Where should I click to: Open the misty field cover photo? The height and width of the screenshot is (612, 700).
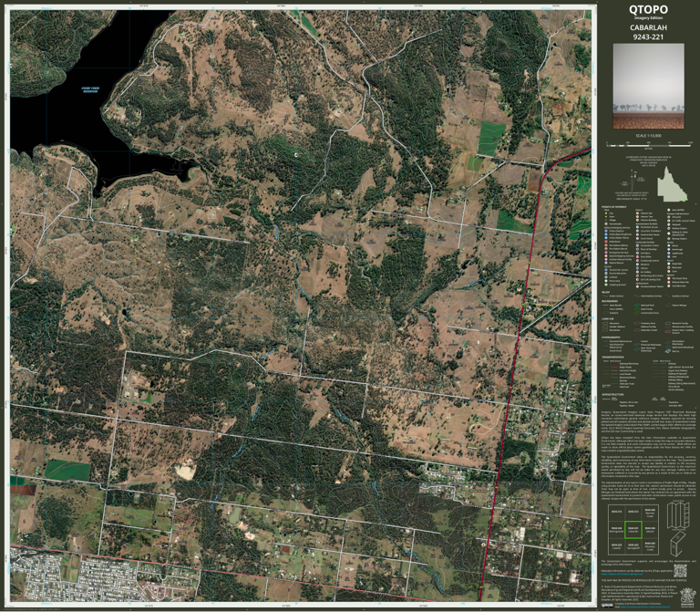point(648,87)
